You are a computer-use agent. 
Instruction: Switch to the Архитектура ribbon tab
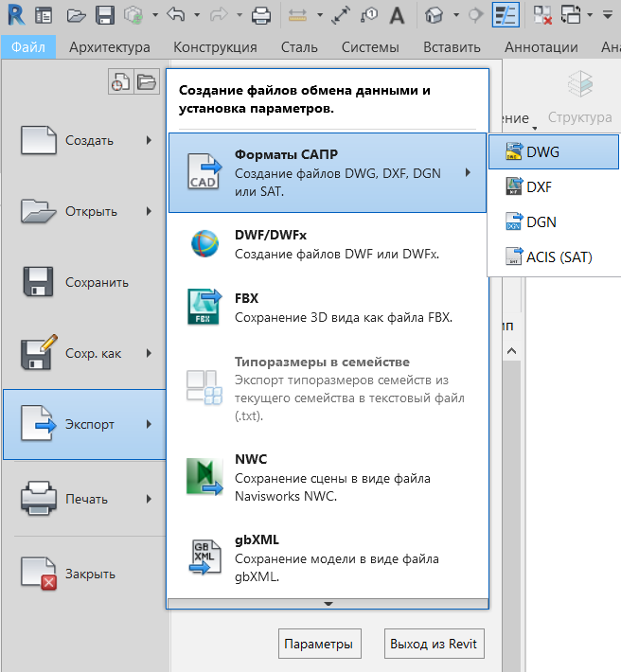click(110, 46)
